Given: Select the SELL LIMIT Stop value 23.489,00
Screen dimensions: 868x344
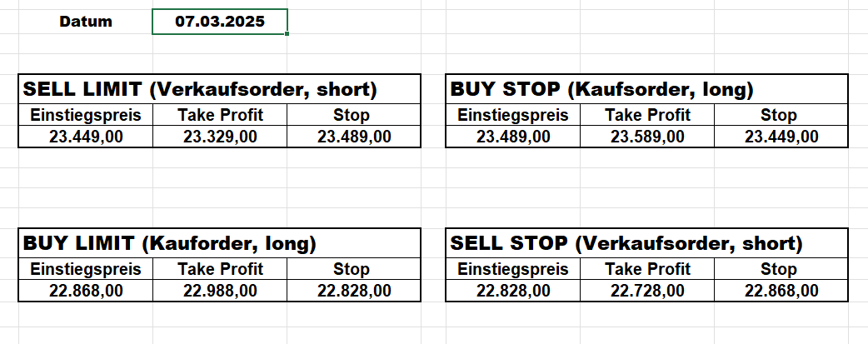Looking at the screenshot, I should pos(354,137).
